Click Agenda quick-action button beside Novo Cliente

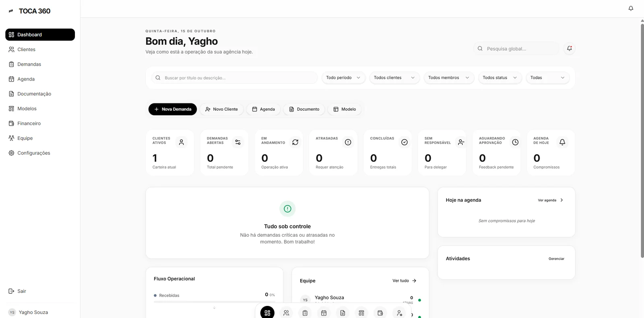(x=263, y=109)
